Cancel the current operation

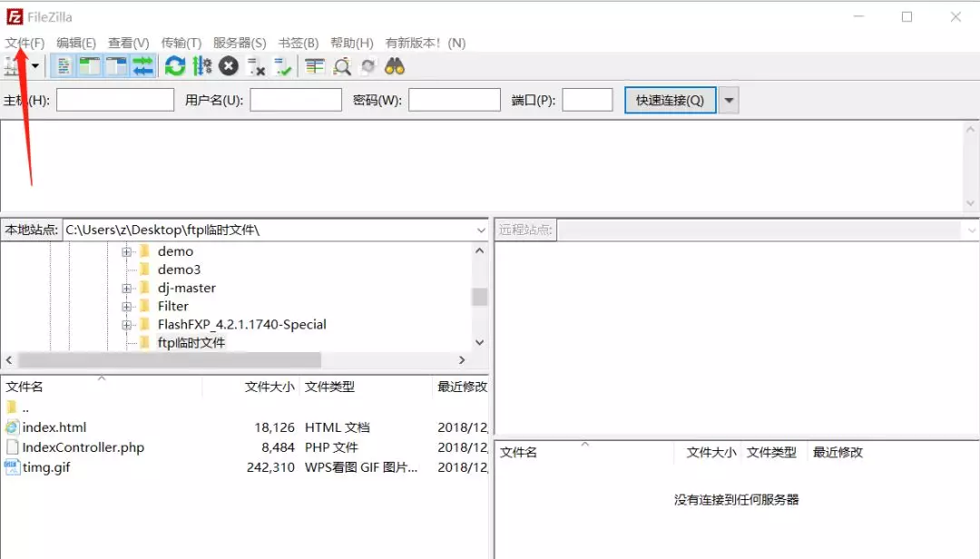click(229, 66)
